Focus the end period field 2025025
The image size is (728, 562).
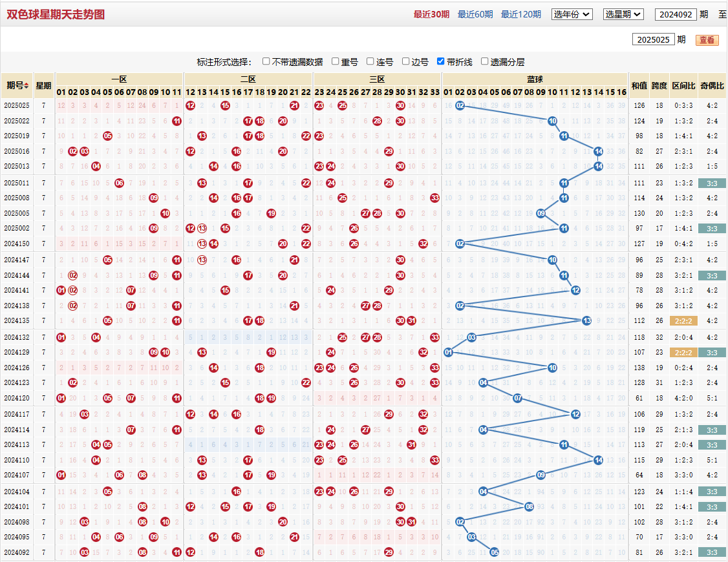[x=653, y=39]
